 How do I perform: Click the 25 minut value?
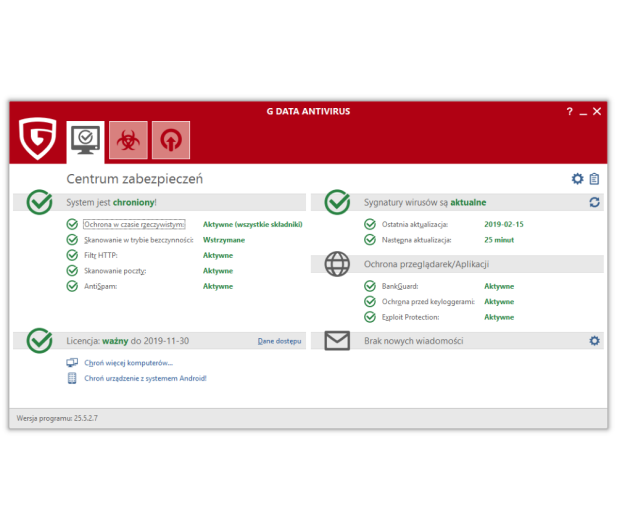[499, 240]
